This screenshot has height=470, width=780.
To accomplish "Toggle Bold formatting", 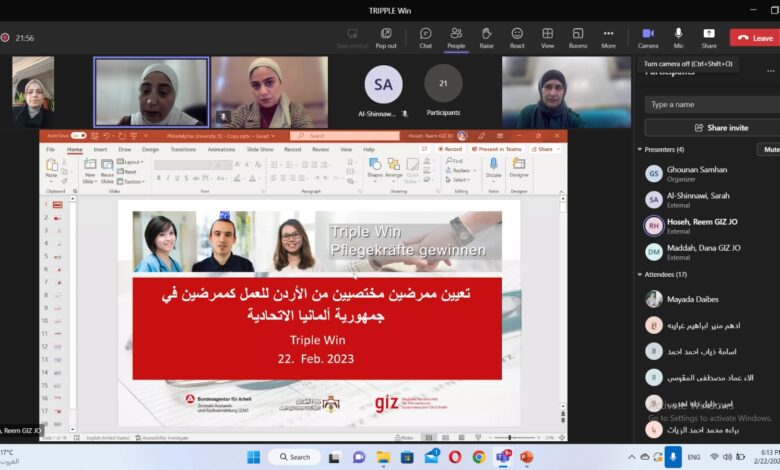I will pos(159,178).
